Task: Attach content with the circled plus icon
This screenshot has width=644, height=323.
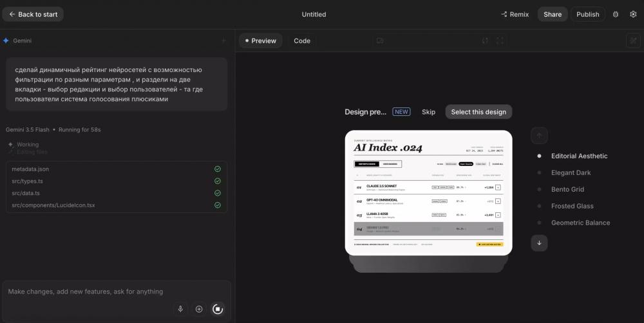Action: (x=199, y=309)
